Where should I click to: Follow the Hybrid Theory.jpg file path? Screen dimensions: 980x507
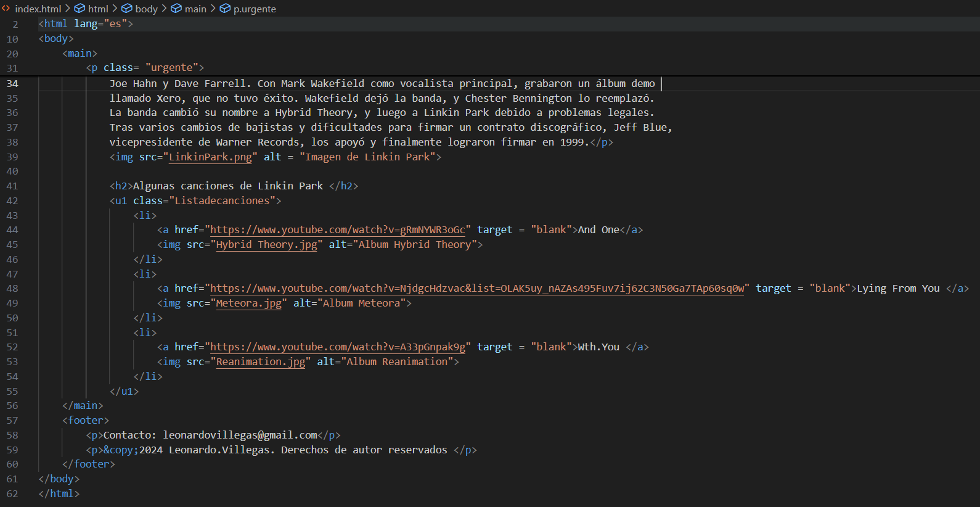point(266,245)
